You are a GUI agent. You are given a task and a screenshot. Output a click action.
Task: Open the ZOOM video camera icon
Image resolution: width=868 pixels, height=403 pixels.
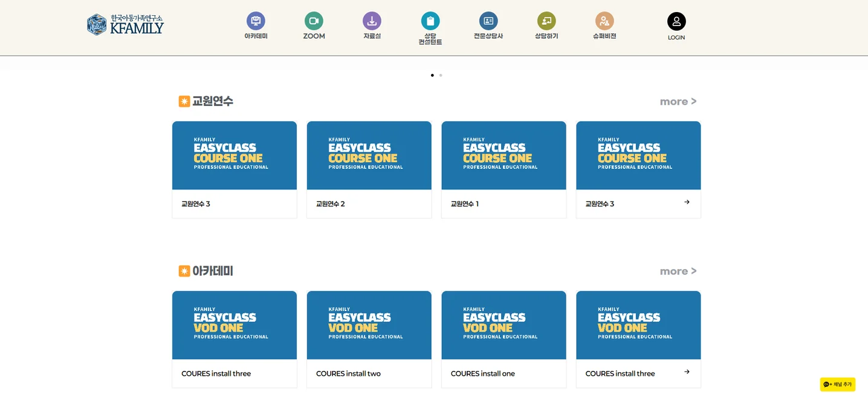pos(314,21)
